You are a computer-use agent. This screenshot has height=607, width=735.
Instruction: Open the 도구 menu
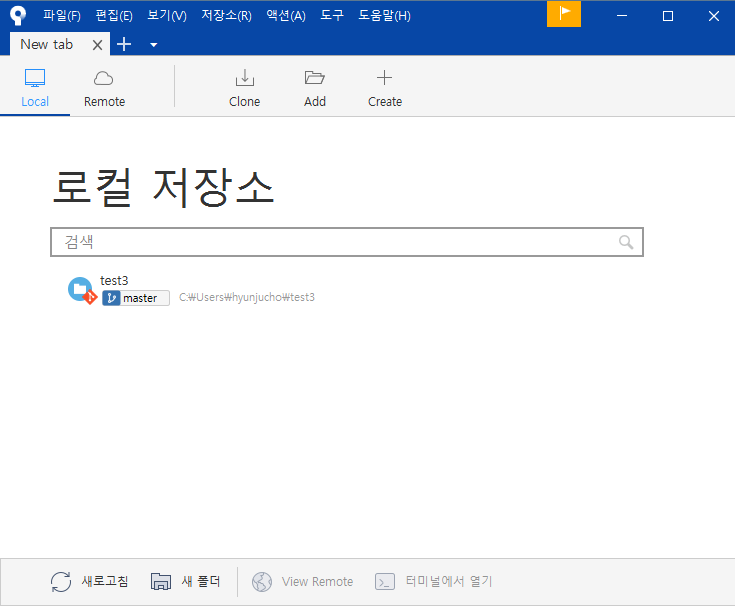point(332,15)
